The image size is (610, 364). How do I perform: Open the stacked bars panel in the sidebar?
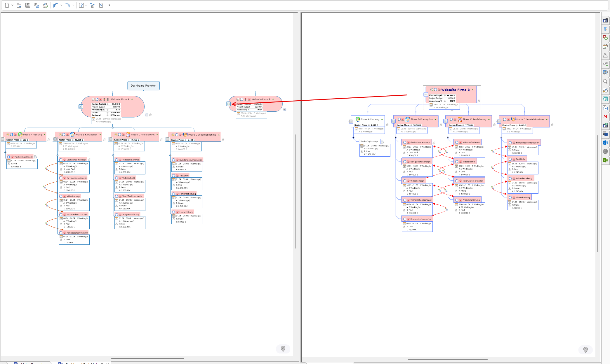(605, 134)
